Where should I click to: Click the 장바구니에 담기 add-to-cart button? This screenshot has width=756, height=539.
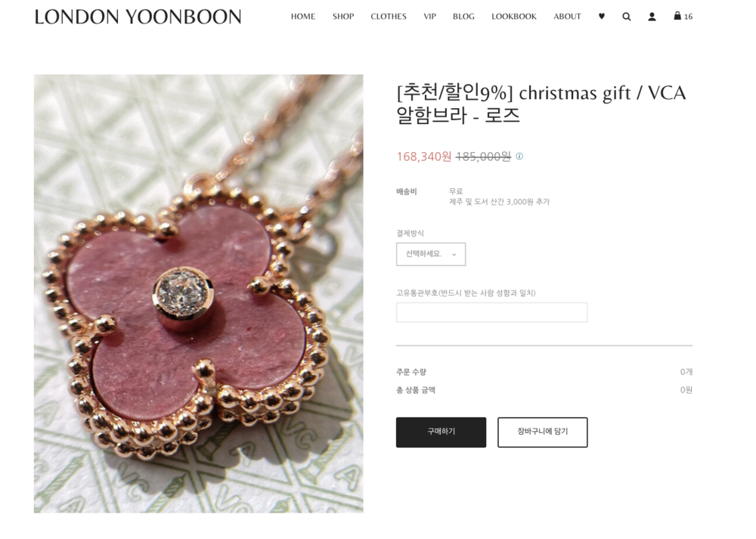tap(542, 432)
